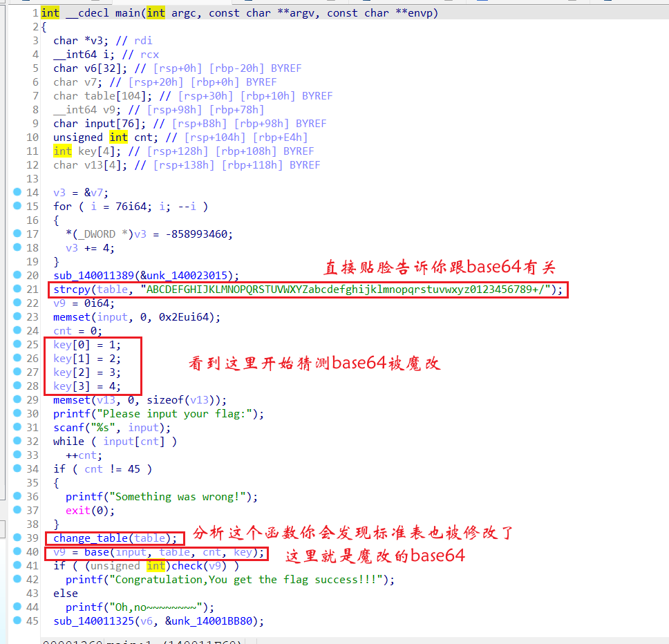Toggle breakpoint dot on line 15
The height and width of the screenshot is (644, 669).
[17, 205]
